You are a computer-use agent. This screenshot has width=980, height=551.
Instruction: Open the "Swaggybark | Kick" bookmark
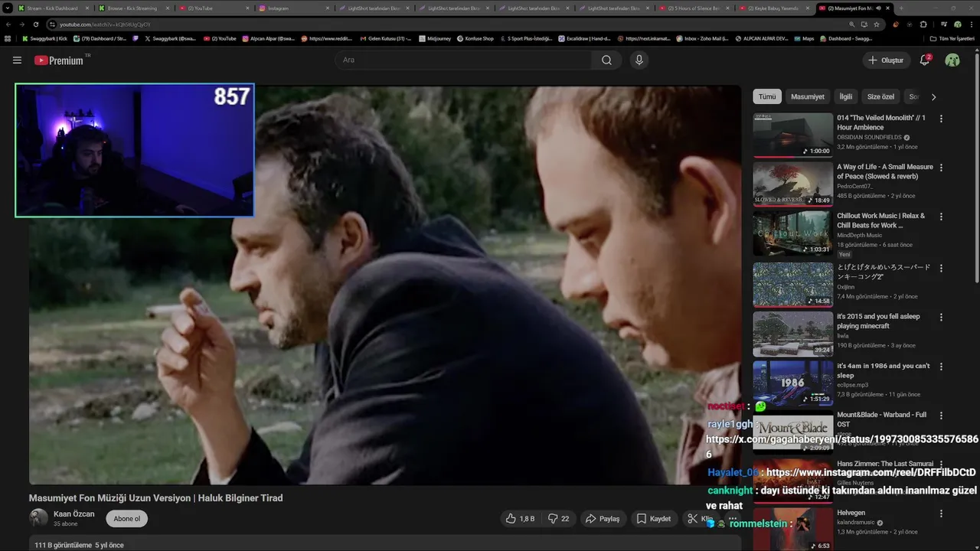pos(45,38)
